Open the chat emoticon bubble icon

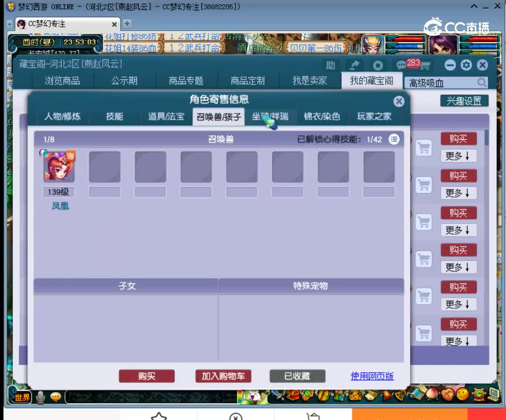point(56,397)
